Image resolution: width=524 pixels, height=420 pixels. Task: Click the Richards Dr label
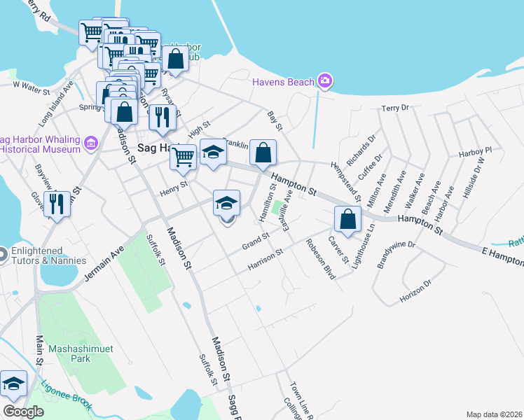[361, 150]
